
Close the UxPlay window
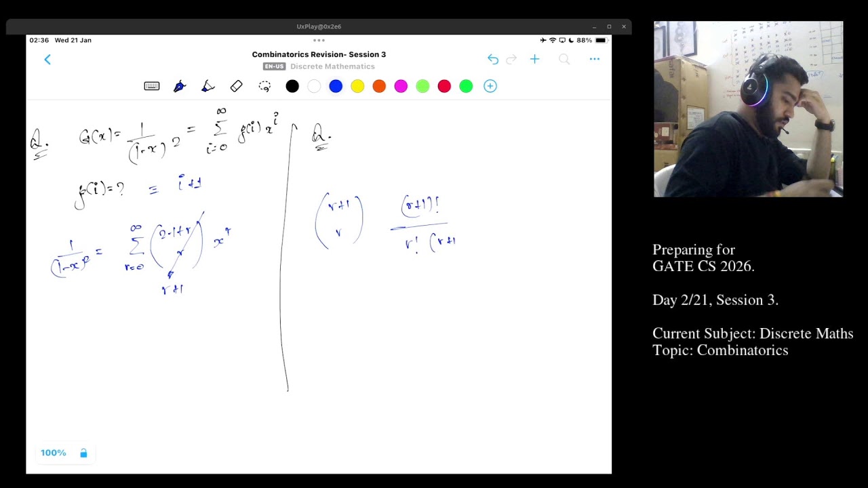pos(624,26)
